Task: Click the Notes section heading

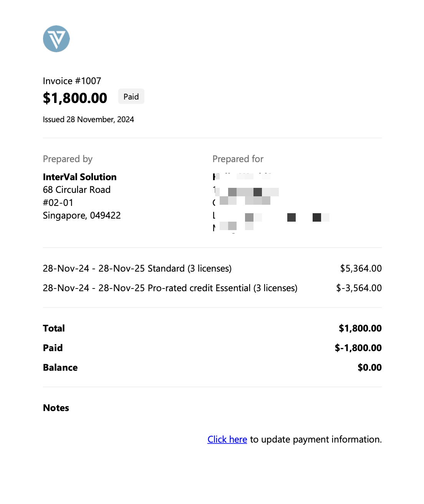Action: click(x=56, y=408)
